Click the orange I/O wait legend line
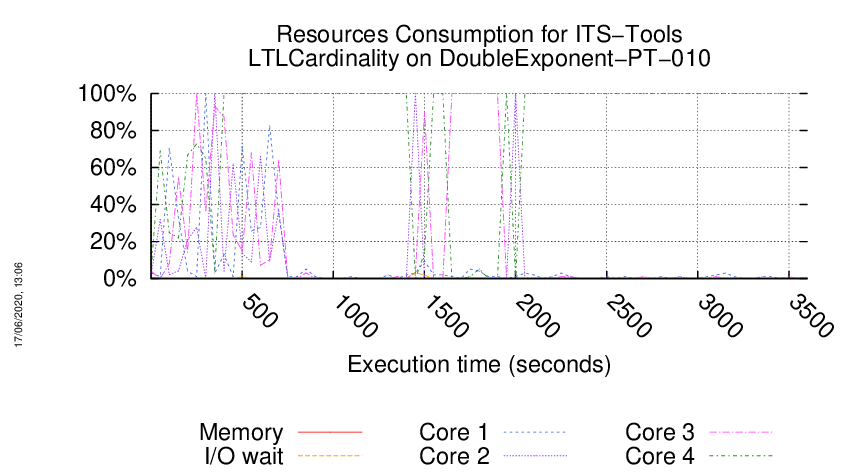Screen dimensions: 850x475 click(330, 456)
